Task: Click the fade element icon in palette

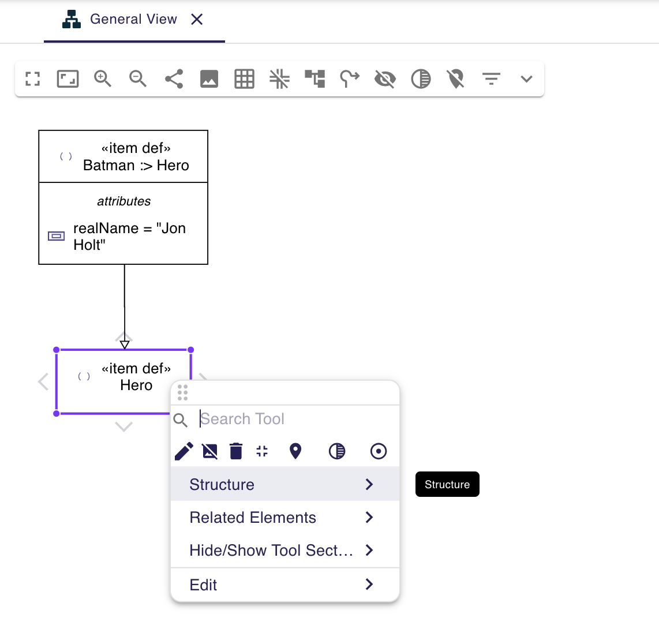Action: [337, 451]
